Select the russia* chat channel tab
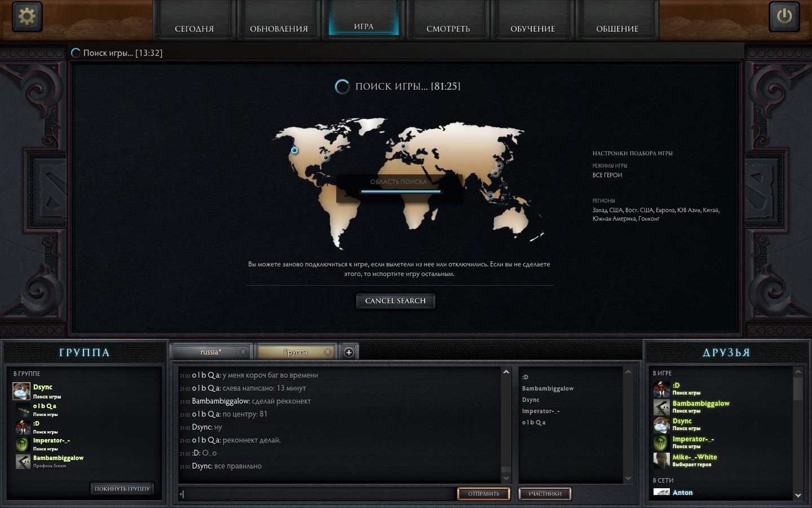 point(211,352)
